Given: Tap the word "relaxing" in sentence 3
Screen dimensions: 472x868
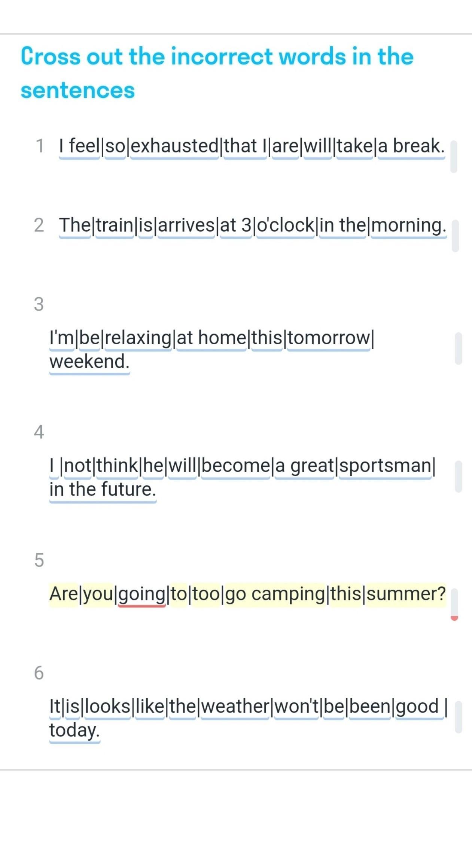Looking at the screenshot, I should point(138,338).
